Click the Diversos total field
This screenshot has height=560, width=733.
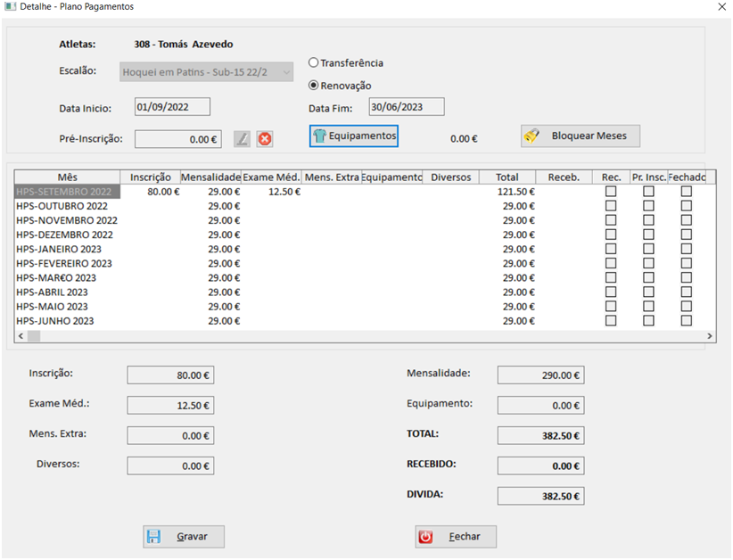pos(170,466)
